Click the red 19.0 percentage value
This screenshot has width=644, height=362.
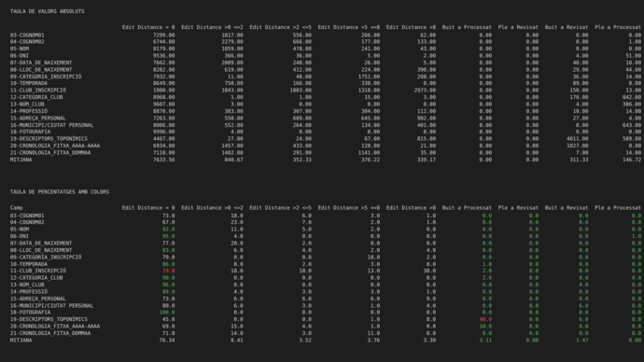(x=168, y=271)
